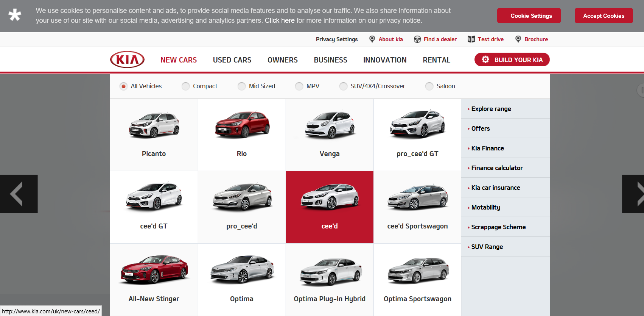Open the NEW CARS menu
The width and height of the screenshot is (644, 316).
coord(179,60)
